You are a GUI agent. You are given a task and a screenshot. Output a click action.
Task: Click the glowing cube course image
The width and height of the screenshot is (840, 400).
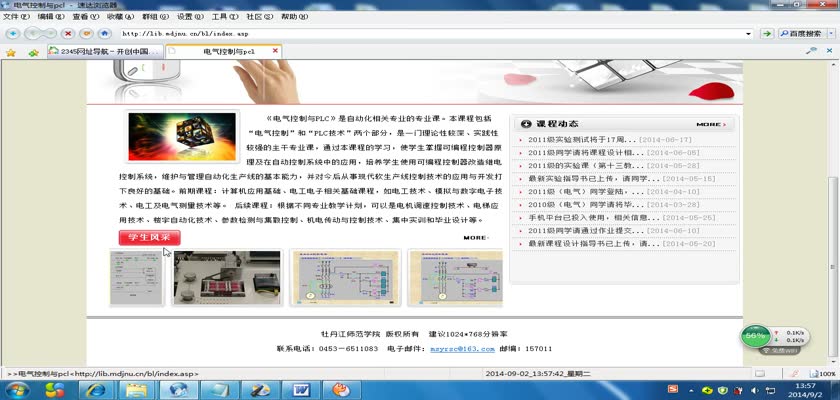point(182,137)
